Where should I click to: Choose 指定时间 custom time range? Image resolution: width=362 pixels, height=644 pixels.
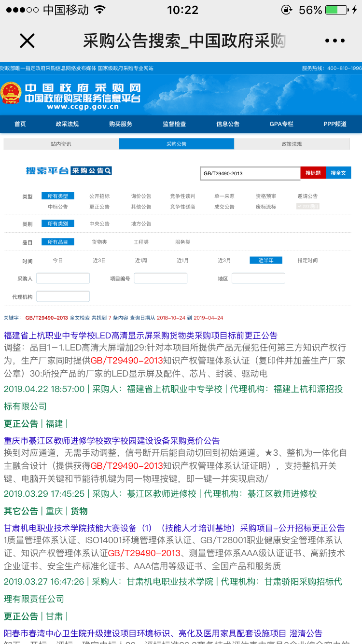307,260
